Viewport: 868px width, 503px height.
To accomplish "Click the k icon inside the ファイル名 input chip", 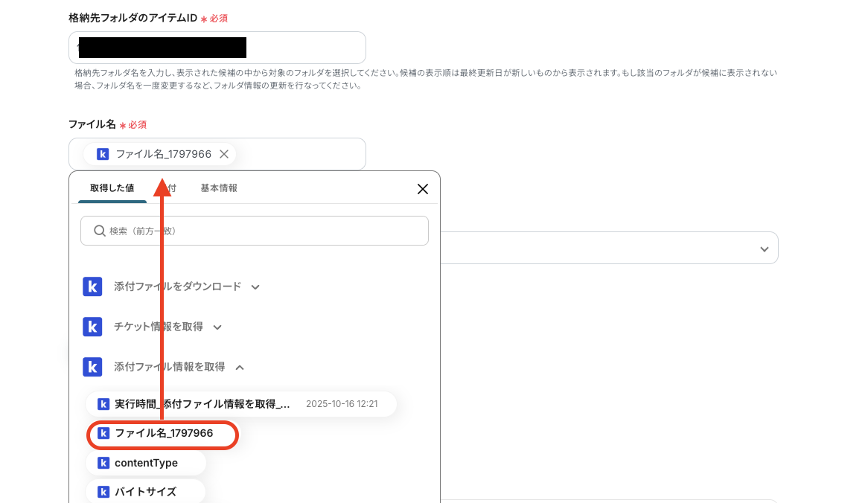I will pos(102,154).
